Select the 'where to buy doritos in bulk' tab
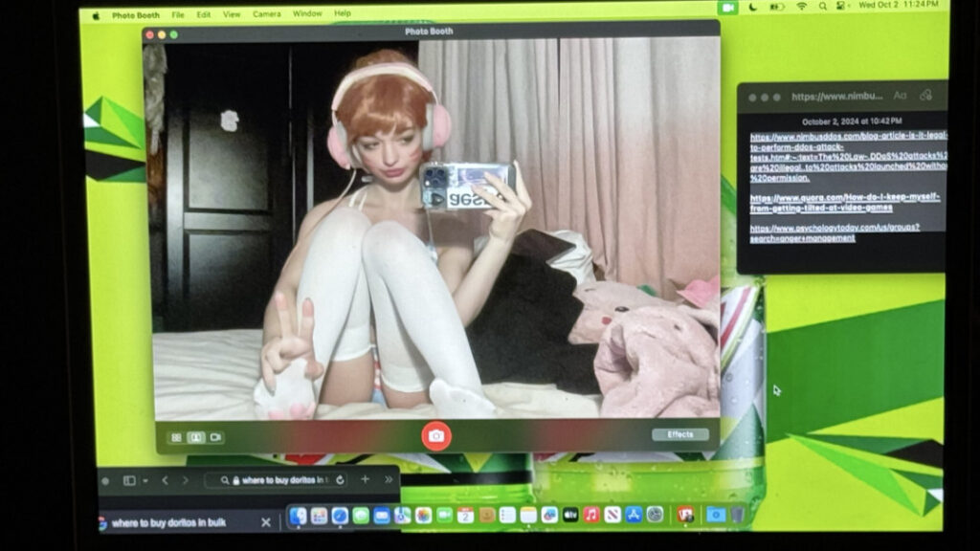 (x=169, y=523)
